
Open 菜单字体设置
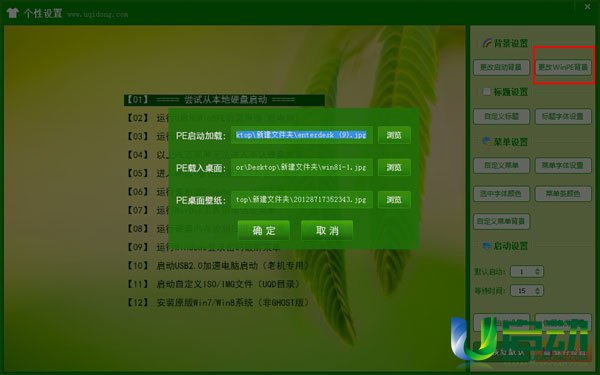[563, 165]
